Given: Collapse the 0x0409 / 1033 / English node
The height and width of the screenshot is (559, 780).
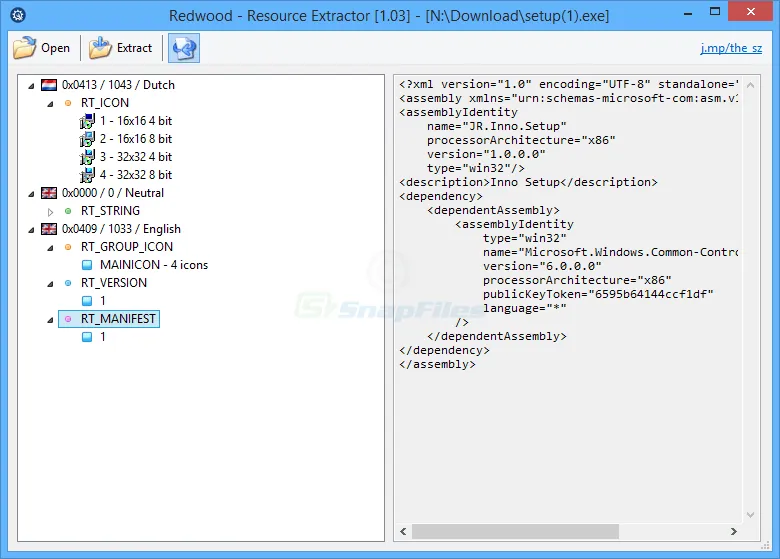Looking at the screenshot, I should [x=31, y=229].
